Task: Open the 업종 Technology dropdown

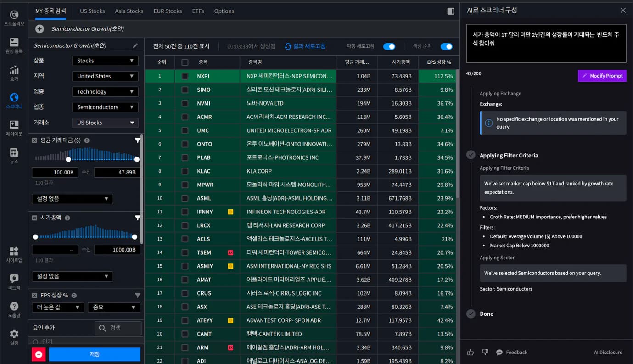Action: click(x=105, y=92)
